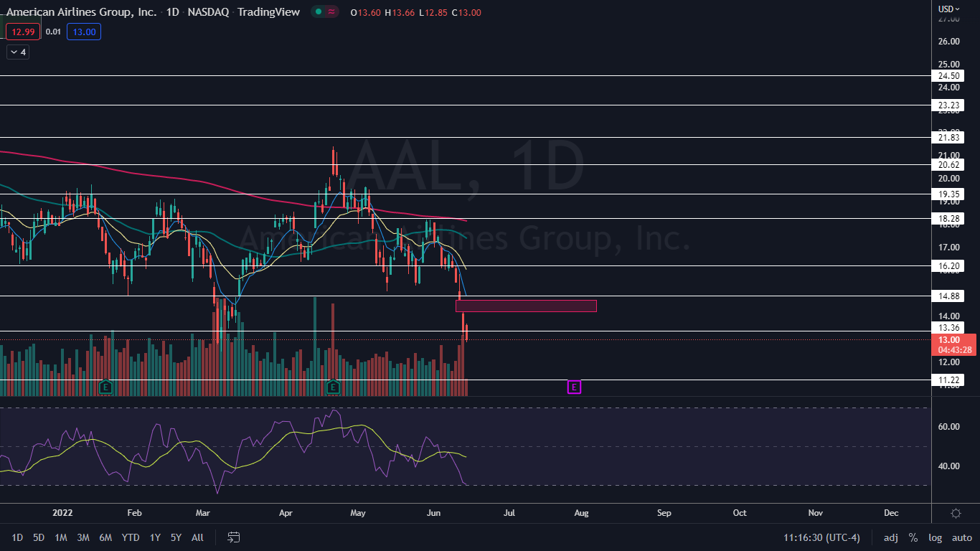Toggle log scale mode

(936, 537)
